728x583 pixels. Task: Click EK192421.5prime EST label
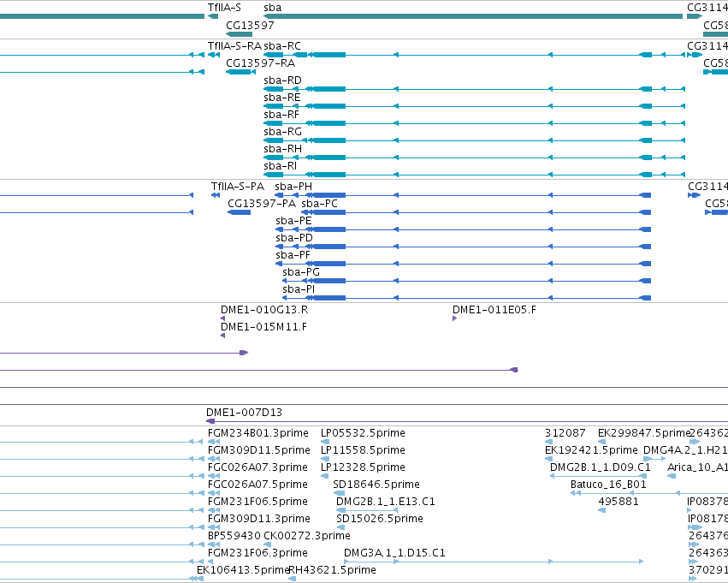(591, 450)
